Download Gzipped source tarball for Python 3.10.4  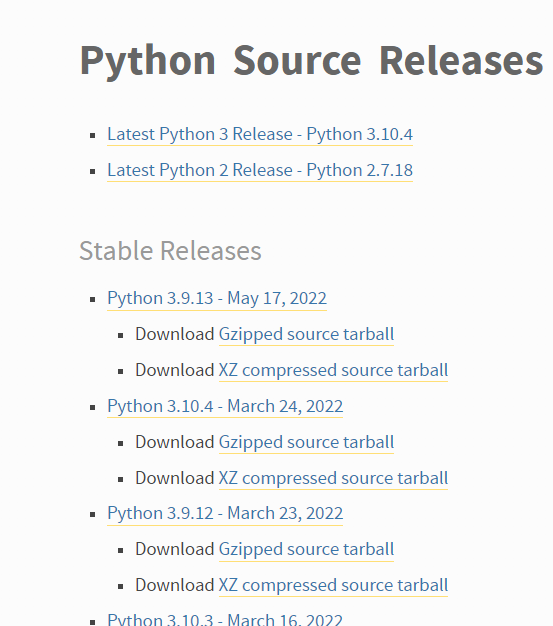click(x=306, y=442)
